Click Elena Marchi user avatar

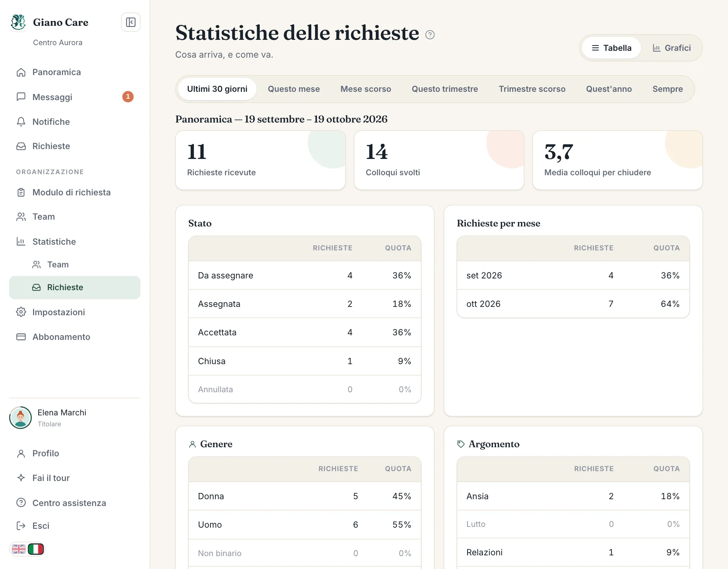[20, 418]
